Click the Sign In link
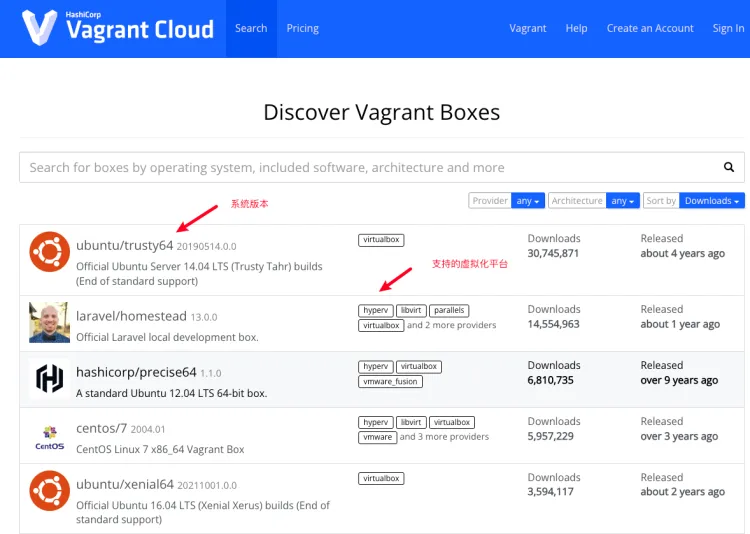The height and width of the screenshot is (534, 750). point(728,28)
